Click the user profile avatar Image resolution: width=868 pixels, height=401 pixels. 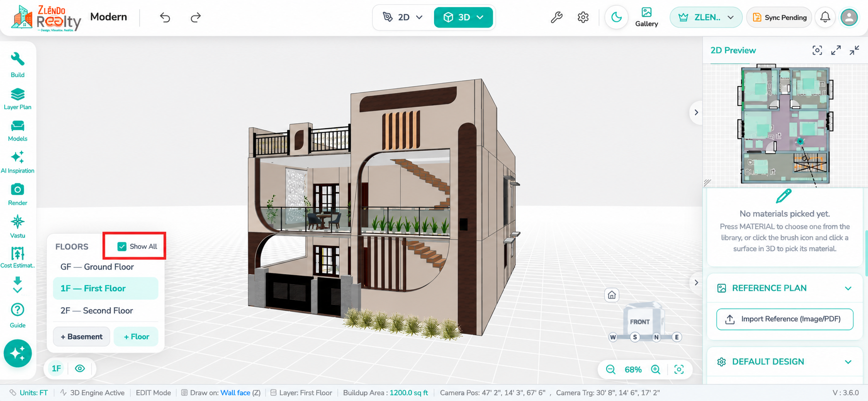point(849,17)
